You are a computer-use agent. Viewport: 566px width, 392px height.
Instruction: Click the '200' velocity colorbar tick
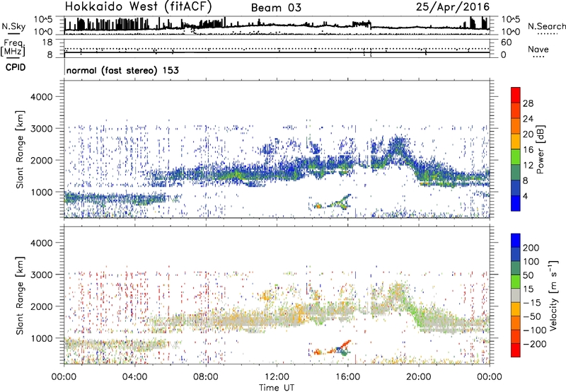click(x=531, y=248)
